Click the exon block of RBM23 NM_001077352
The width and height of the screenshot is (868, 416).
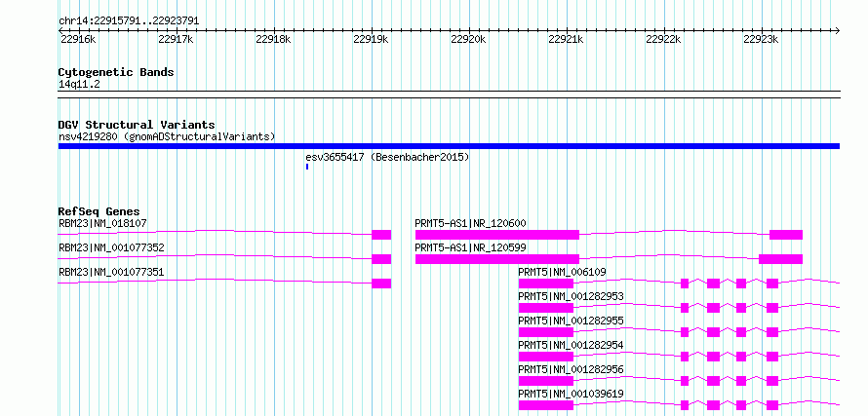pos(381,259)
